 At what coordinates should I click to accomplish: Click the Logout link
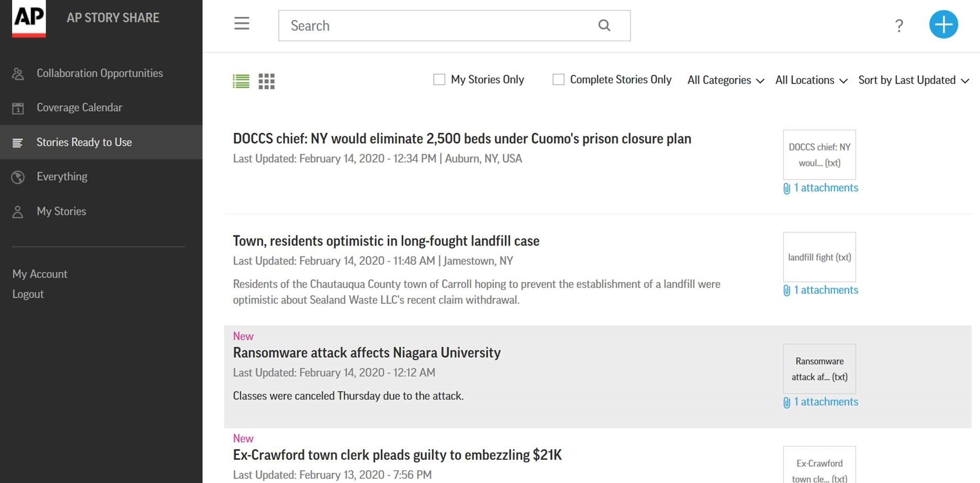[28, 294]
